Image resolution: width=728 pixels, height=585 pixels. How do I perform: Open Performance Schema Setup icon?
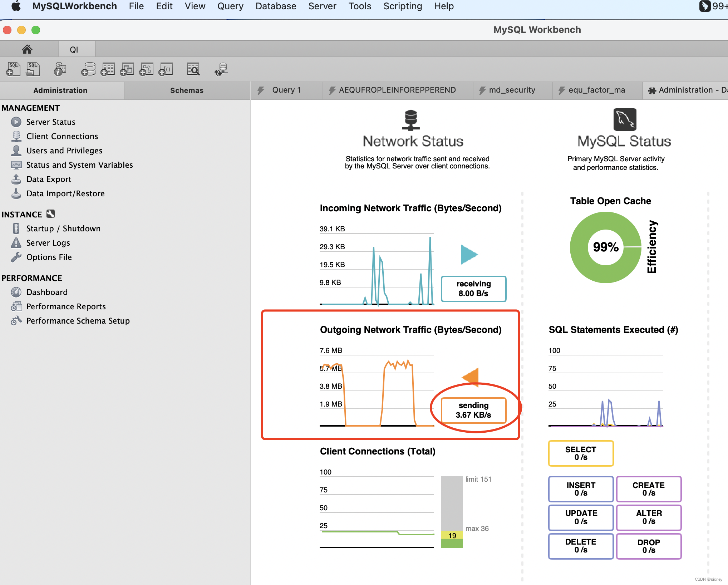16,320
